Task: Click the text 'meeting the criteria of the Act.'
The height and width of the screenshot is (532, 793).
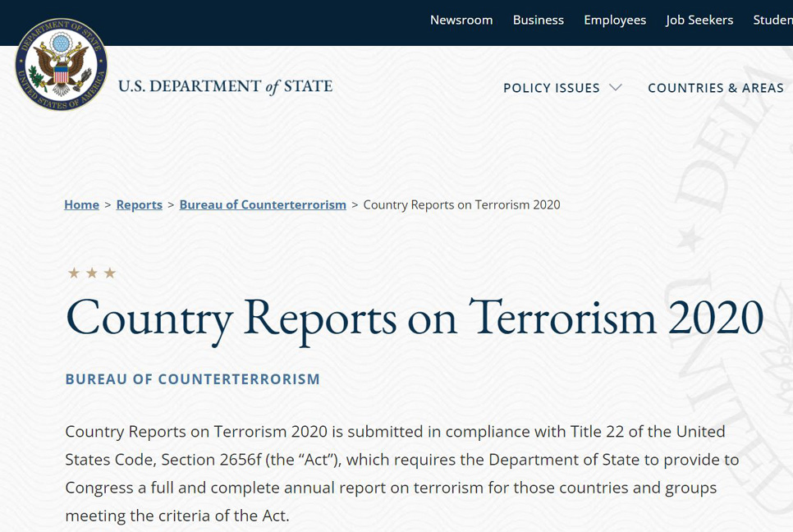Action: point(177,516)
